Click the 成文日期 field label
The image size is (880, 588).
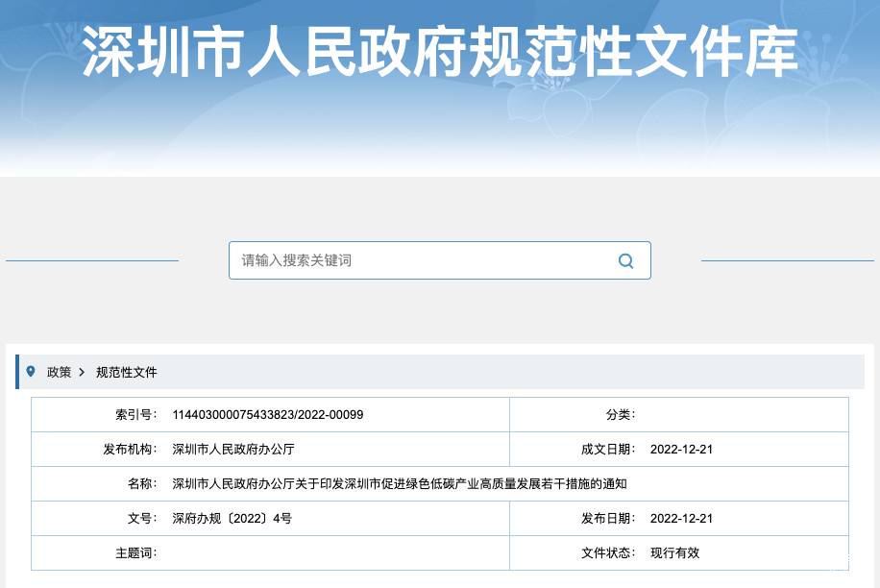point(607,450)
